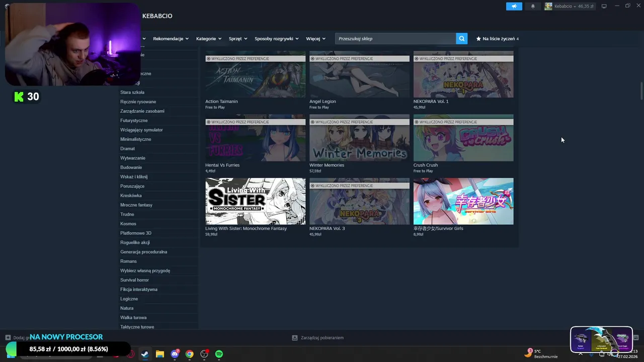Click the blue megaphone announcements icon
Image resolution: width=644 pixels, height=362 pixels.
pyautogui.click(x=514, y=6)
